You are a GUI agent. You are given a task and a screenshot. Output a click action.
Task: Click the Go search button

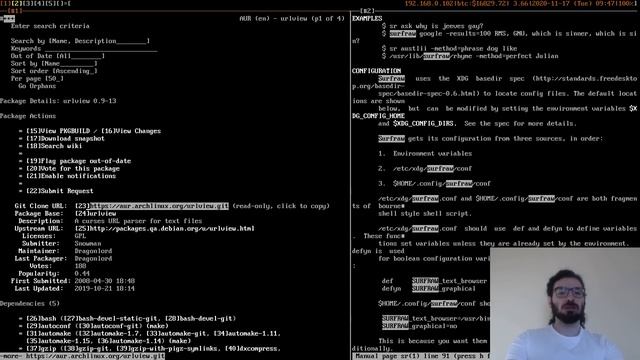22,86
